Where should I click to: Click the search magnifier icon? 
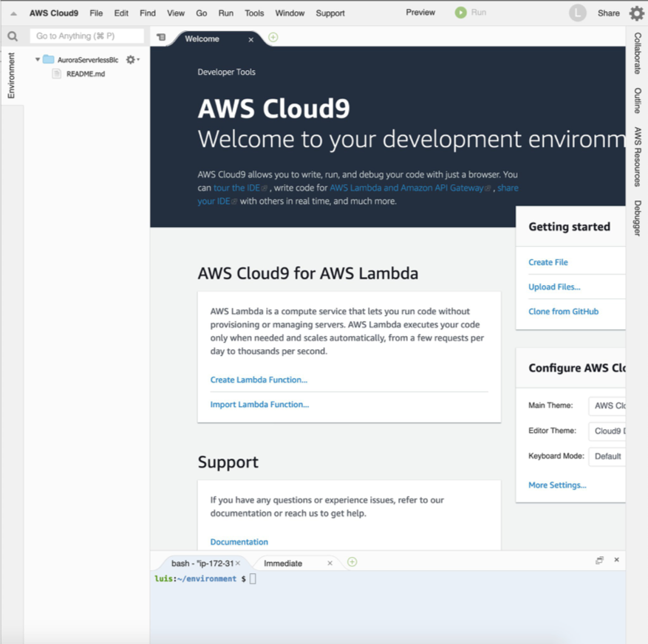click(12, 35)
